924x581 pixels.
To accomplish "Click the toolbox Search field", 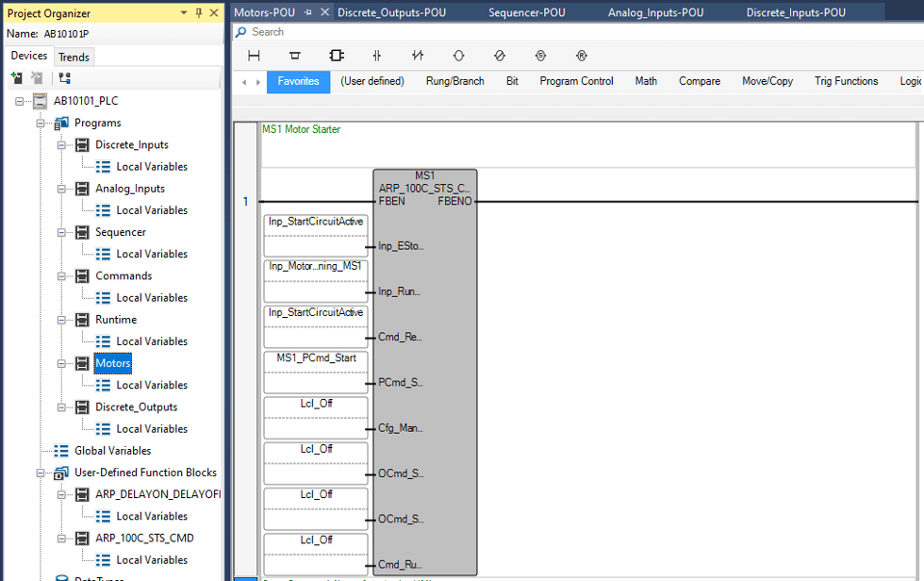I will pos(577,32).
